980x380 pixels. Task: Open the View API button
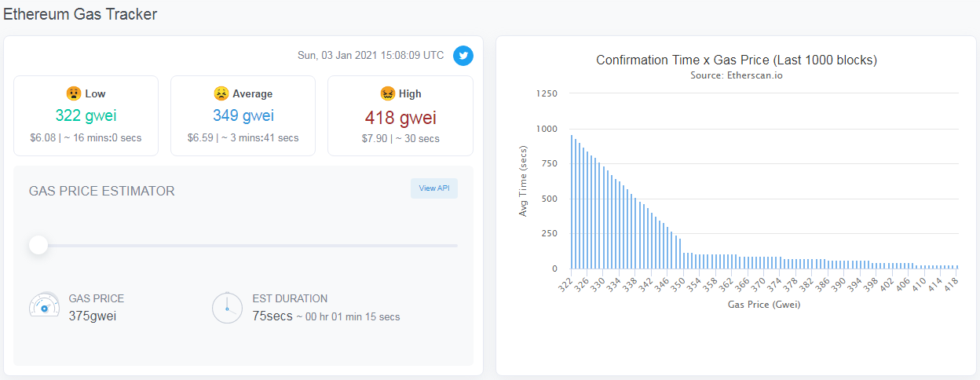click(434, 188)
